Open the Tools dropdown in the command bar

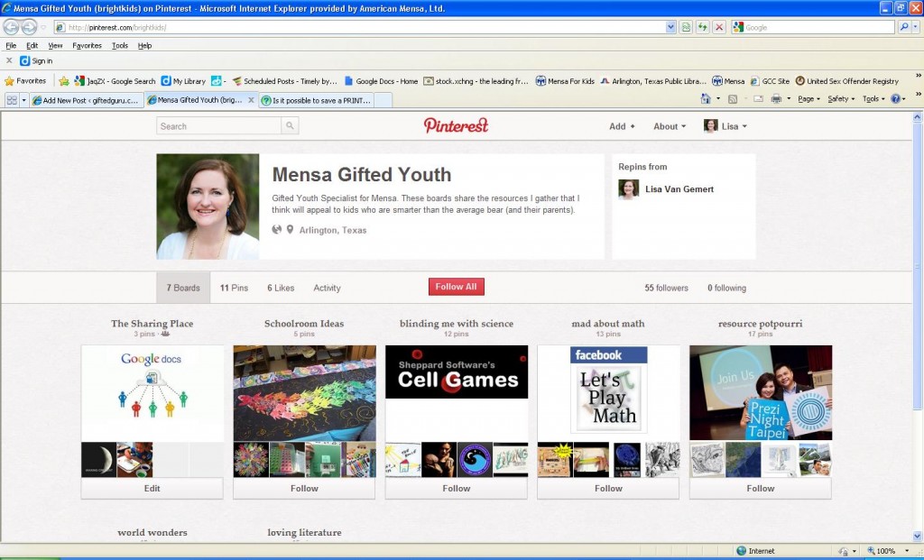873,99
